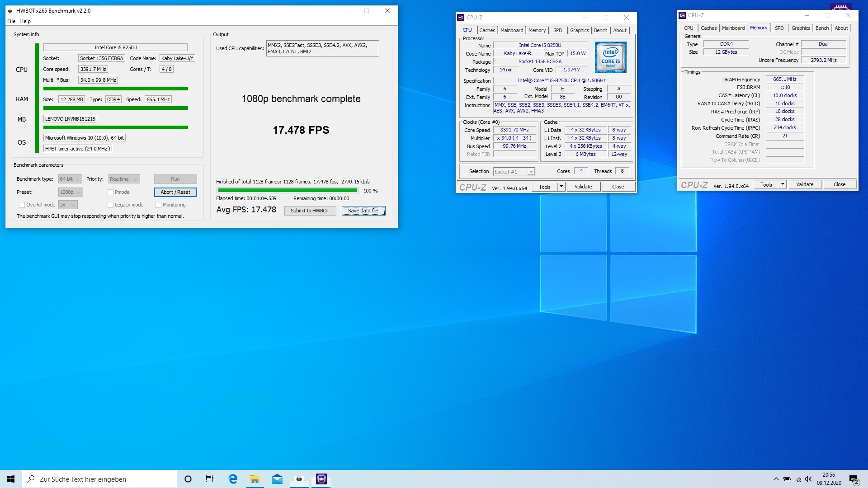Launch Microsoft Edge from the taskbar

click(233, 479)
